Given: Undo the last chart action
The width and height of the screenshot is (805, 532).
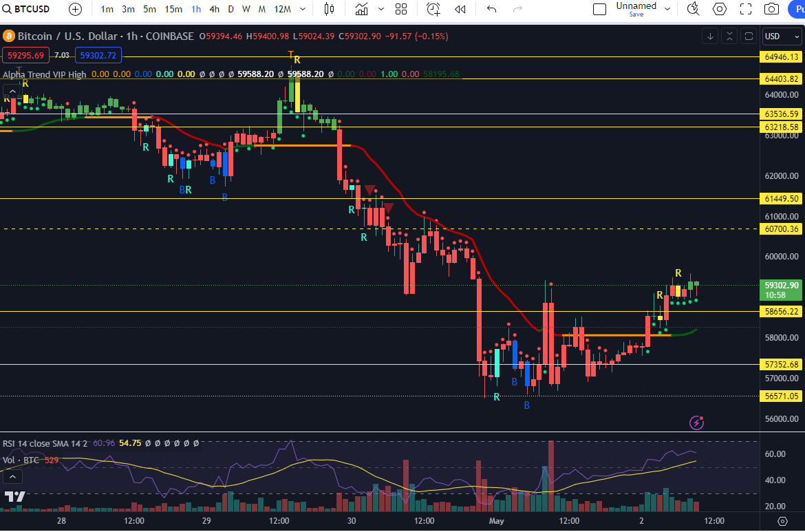Looking at the screenshot, I should pyautogui.click(x=492, y=9).
